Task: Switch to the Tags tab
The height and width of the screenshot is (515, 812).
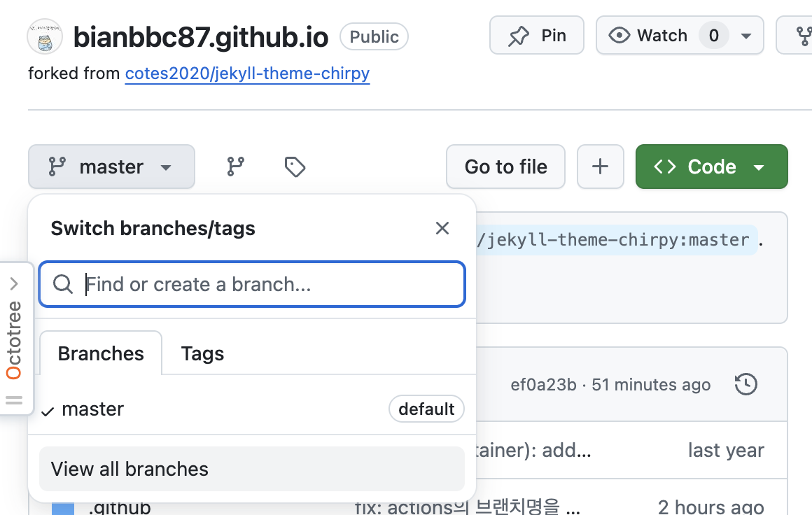Action: click(x=202, y=353)
